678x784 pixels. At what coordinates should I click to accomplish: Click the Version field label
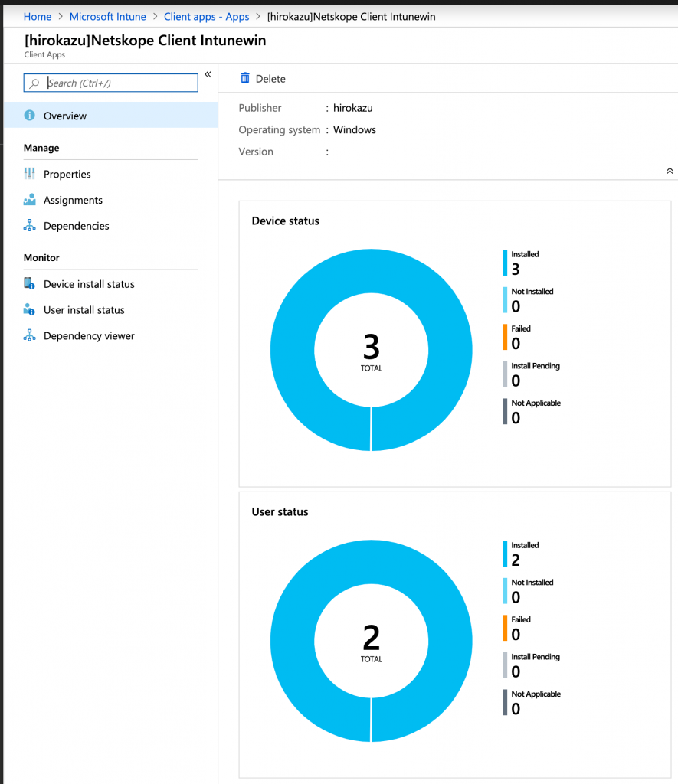click(256, 152)
